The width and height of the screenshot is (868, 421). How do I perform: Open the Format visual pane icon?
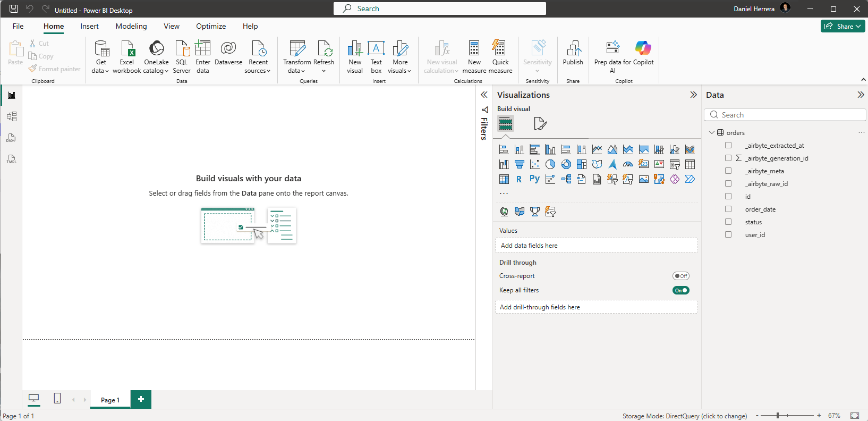pos(540,124)
